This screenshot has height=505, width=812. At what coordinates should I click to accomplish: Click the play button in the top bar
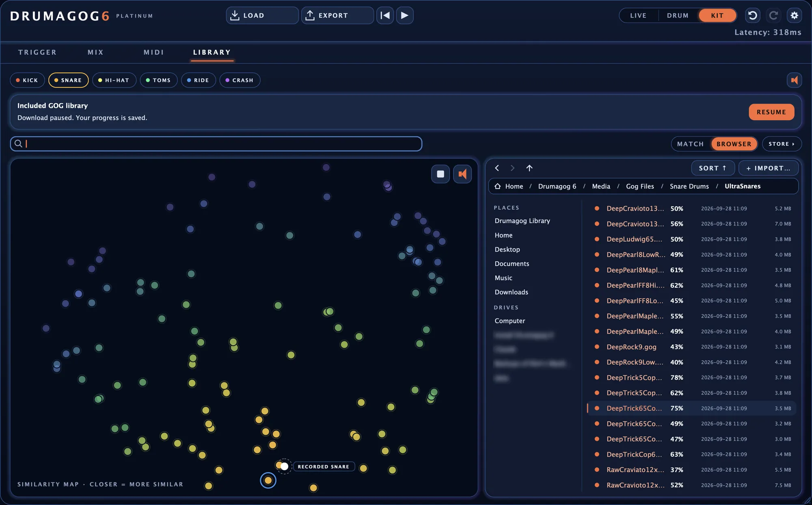(405, 15)
